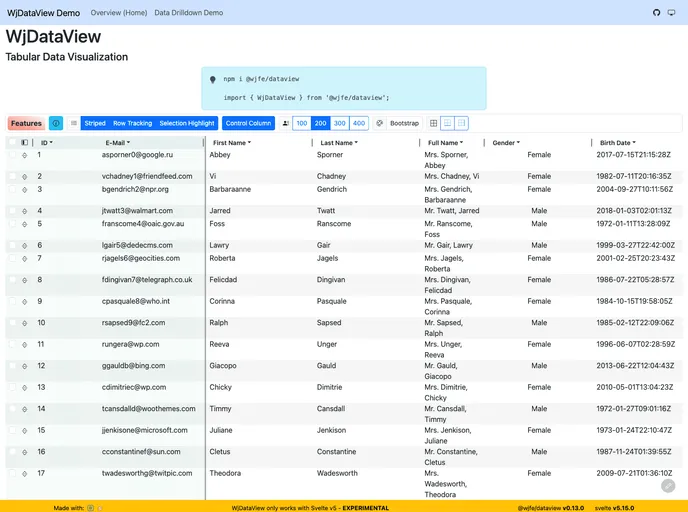
Task: Toggle the Row Tracking option
Action: point(133,123)
